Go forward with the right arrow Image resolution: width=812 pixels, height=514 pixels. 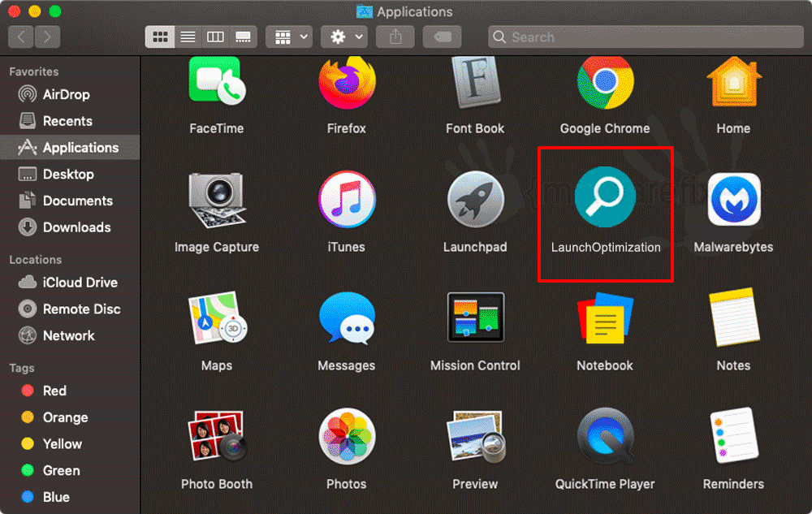coord(47,37)
